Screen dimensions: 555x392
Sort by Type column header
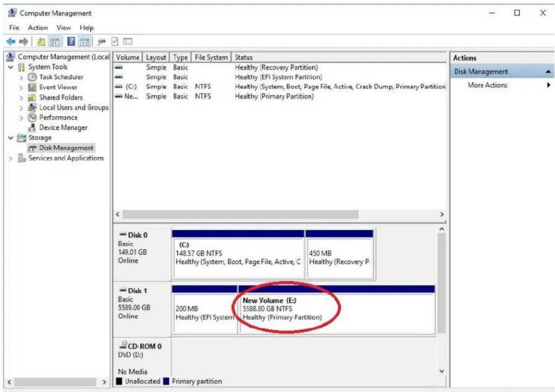(x=181, y=57)
